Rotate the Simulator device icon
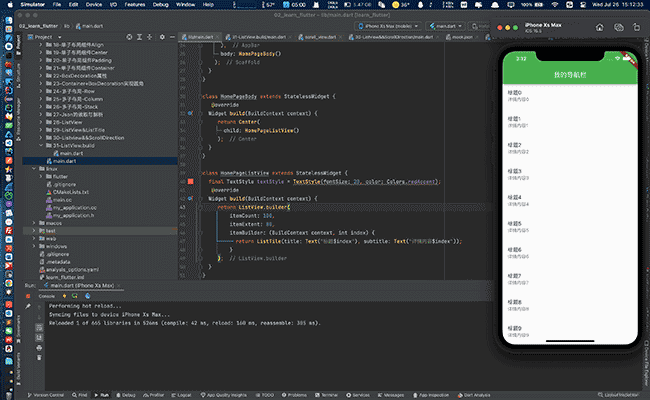 pyautogui.click(x=636, y=27)
